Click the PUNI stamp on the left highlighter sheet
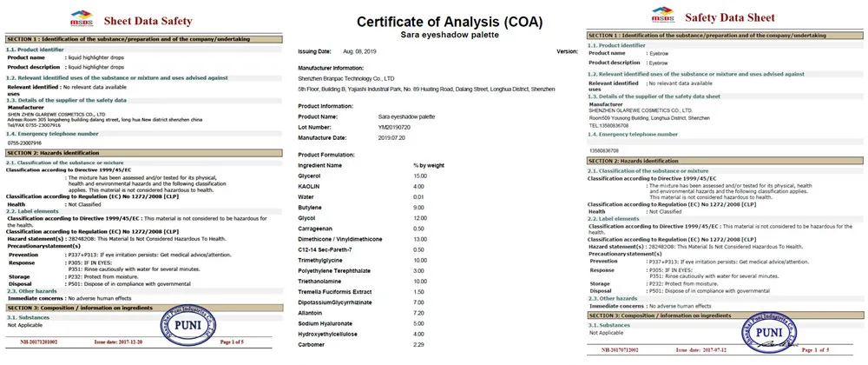868x365 pixels. click(x=187, y=324)
